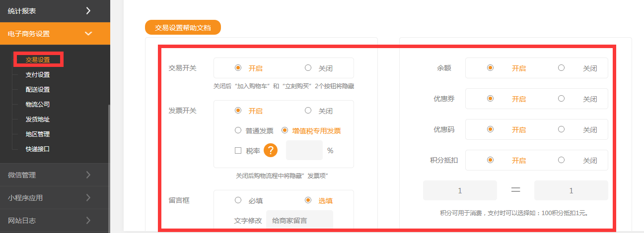This screenshot has width=644, height=233.
Task: Expand the 统计报表 menu chevron
Action: [88, 10]
